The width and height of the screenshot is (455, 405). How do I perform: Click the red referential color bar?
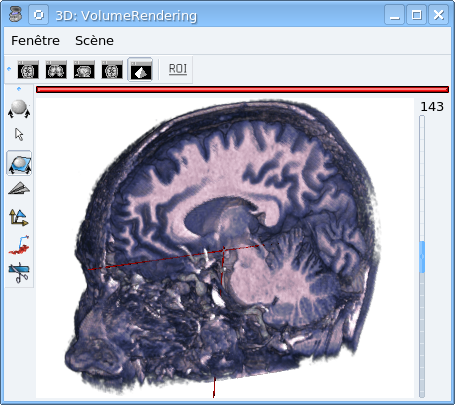[x=242, y=89]
